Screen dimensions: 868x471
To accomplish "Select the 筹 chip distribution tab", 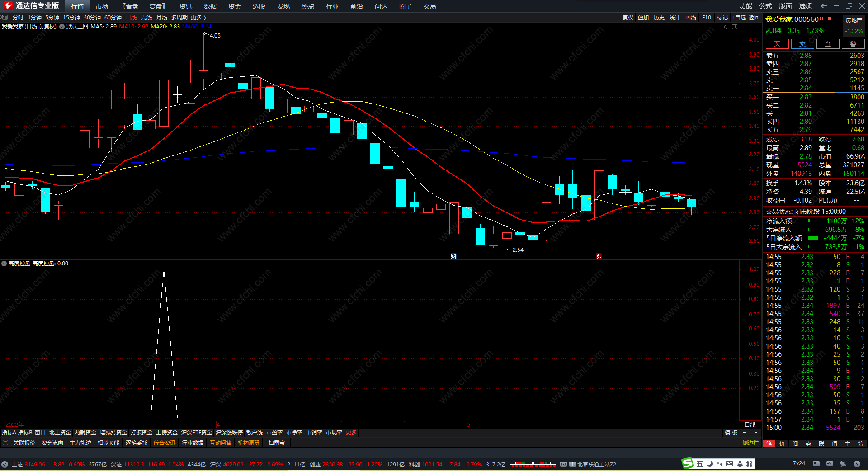I will click(x=861, y=444).
